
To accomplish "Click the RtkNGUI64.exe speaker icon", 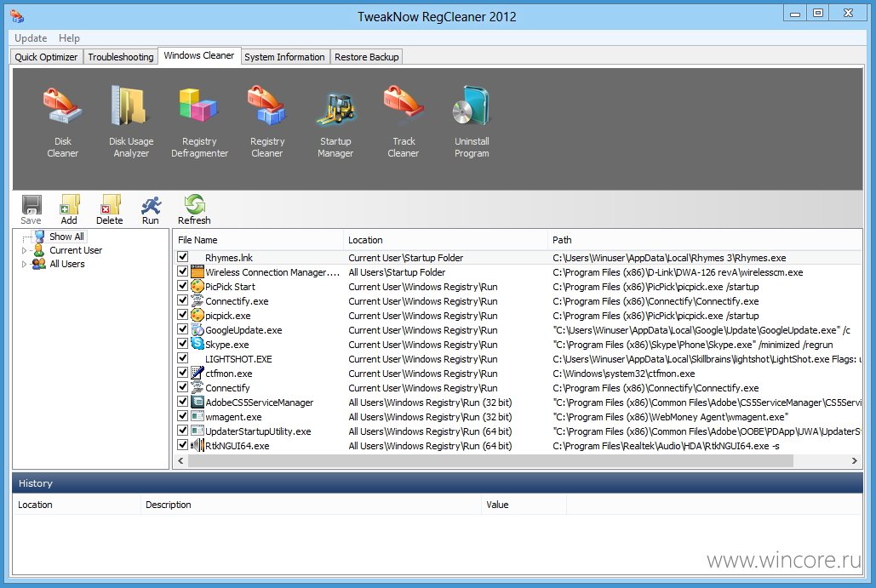I will click(198, 446).
